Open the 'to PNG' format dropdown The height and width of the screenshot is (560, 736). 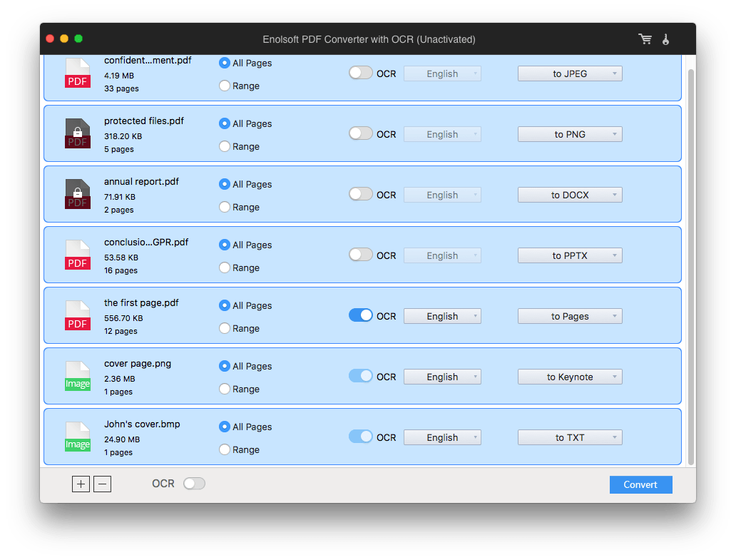point(570,134)
